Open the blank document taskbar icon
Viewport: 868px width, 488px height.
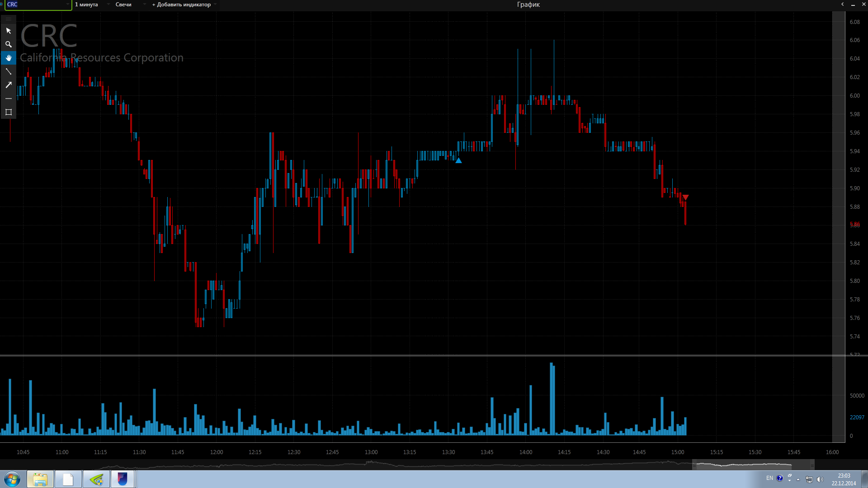(x=68, y=479)
